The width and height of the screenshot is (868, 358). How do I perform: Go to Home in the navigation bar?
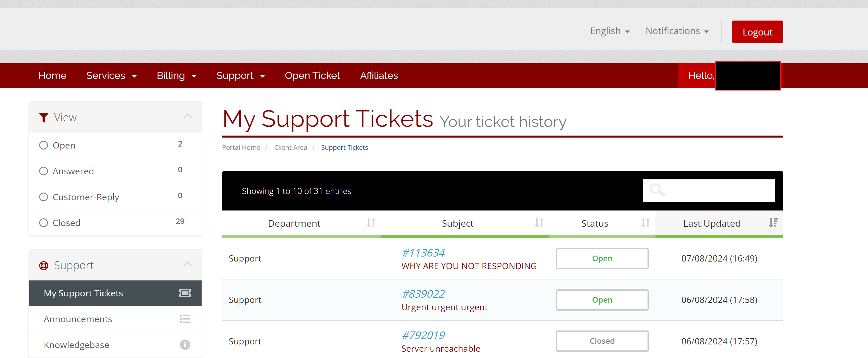click(x=52, y=76)
